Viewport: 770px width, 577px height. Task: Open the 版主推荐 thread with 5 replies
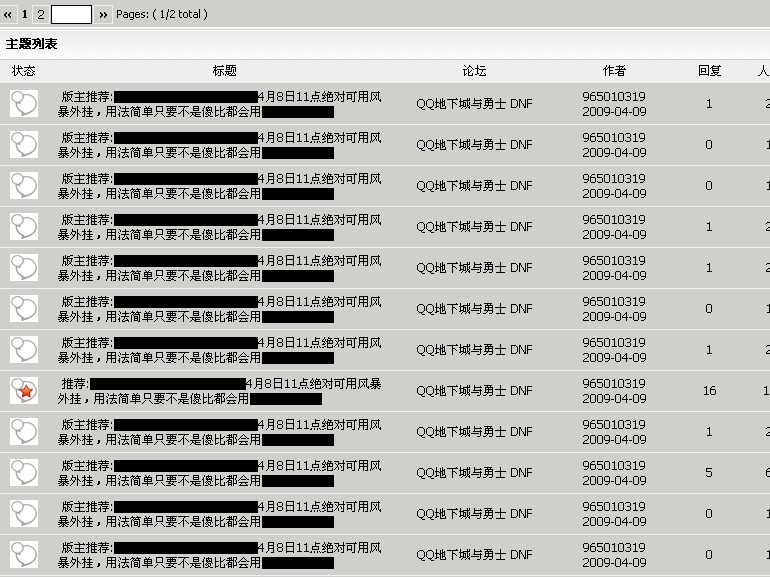pyautogui.click(x=219, y=473)
